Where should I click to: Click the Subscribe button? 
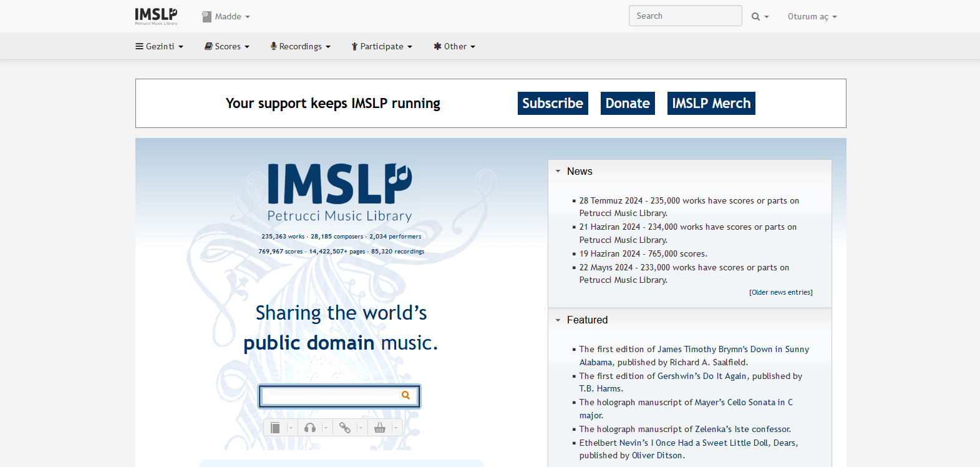coord(553,104)
